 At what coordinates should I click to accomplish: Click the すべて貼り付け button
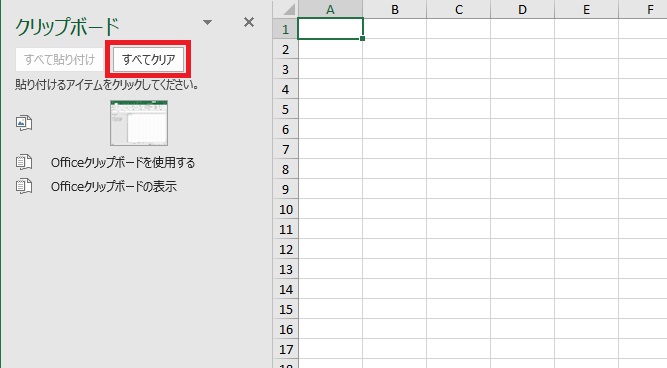tap(60, 60)
